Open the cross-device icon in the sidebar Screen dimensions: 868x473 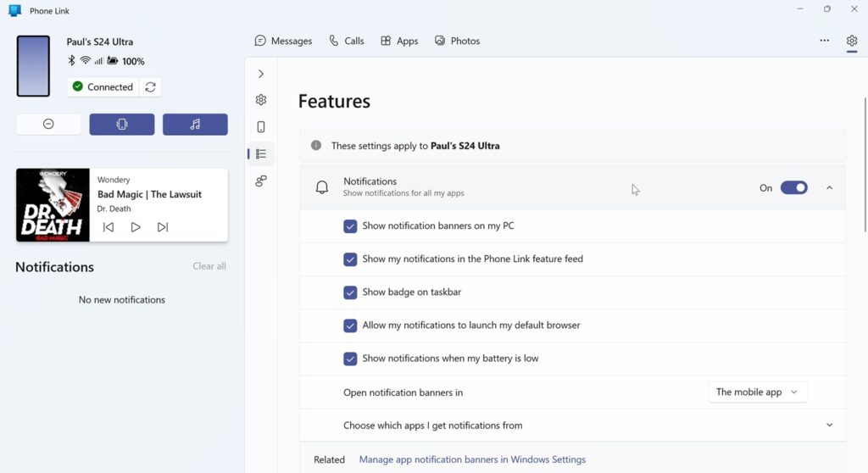pos(261,181)
